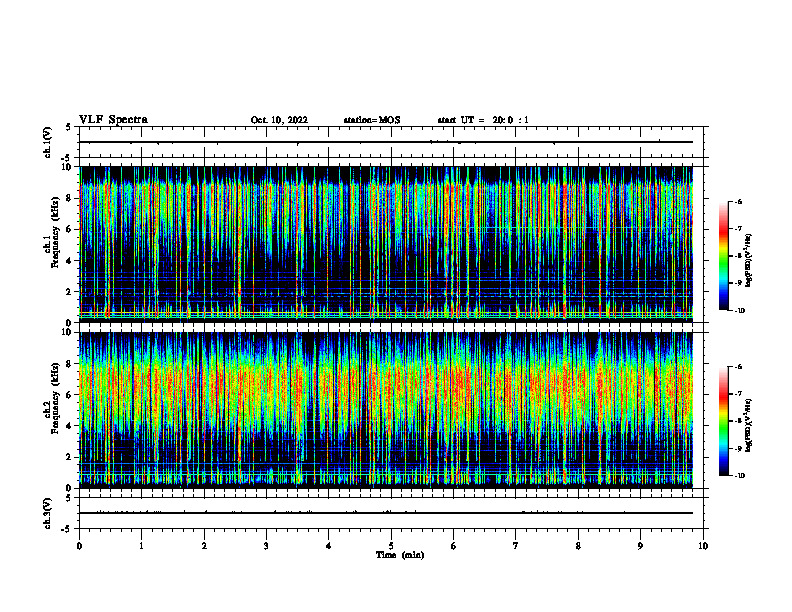
Task: Click the "ch.1(V)" axis label of the top waveform
Action: pos(48,142)
